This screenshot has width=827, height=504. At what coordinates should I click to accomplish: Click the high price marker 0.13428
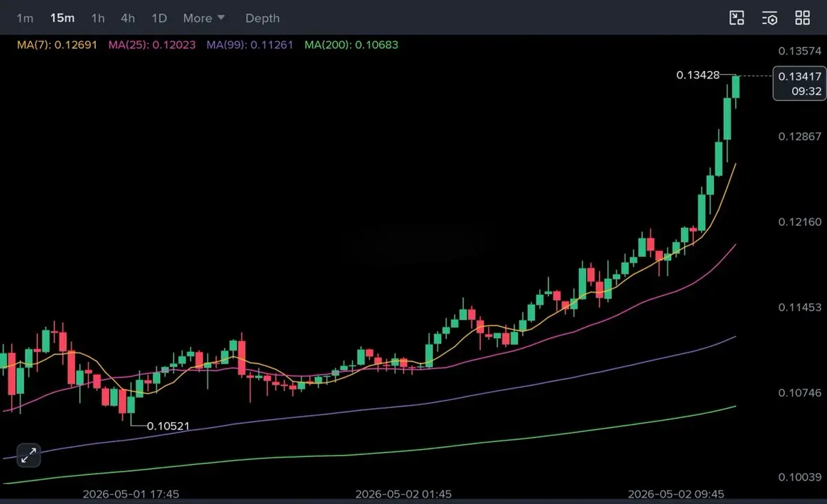point(698,75)
